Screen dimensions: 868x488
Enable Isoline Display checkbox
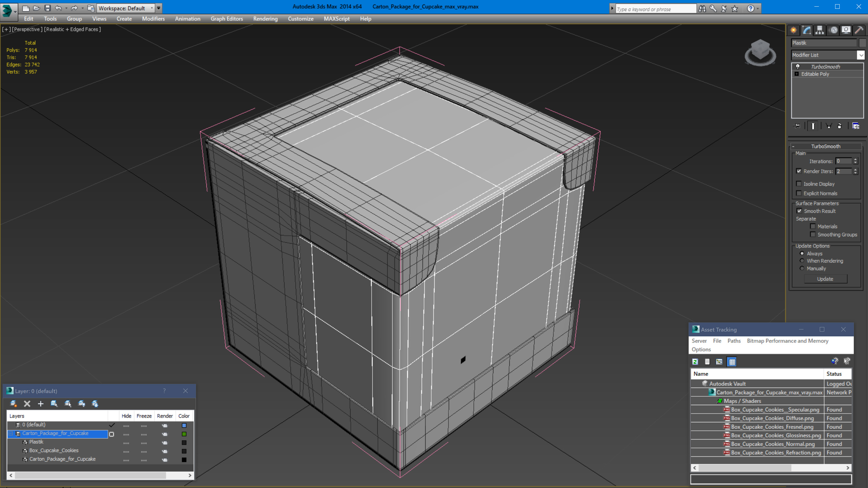click(x=799, y=183)
